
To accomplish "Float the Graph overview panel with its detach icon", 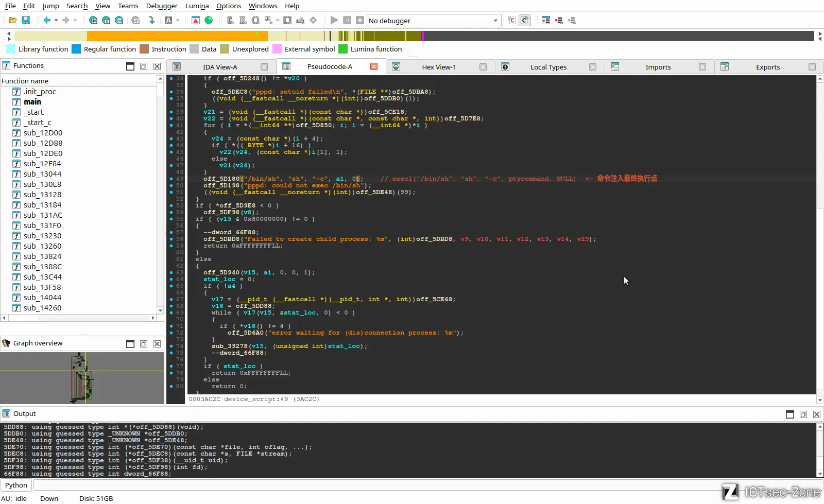I will click(x=144, y=343).
